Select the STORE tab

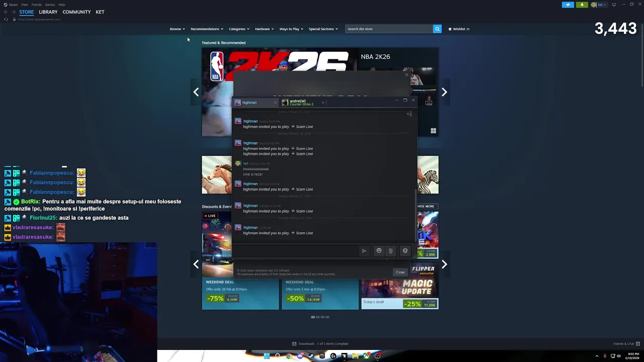click(x=27, y=12)
